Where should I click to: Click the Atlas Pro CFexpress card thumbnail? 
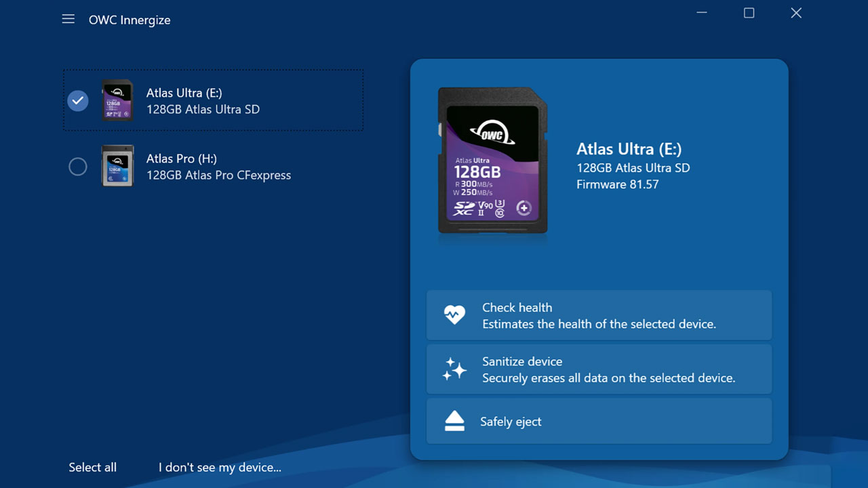117,166
